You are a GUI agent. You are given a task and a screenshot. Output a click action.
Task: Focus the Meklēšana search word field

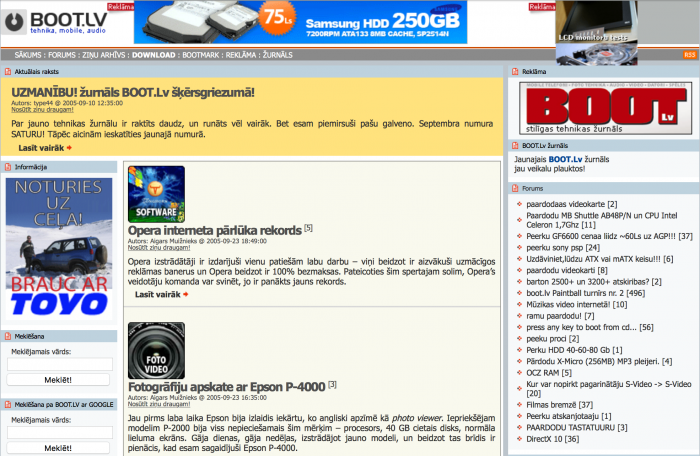tap(60, 364)
